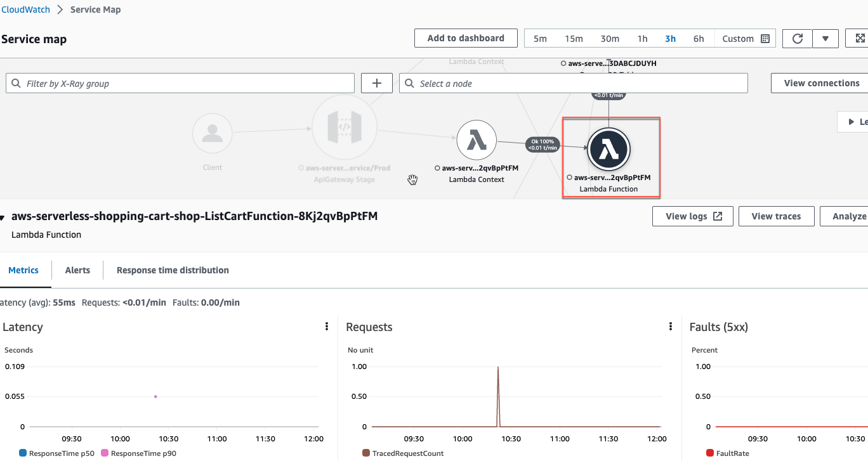868x461 pixels.
Task: Open the Requests chart kebab menu
Action: [x=671, y=327]
